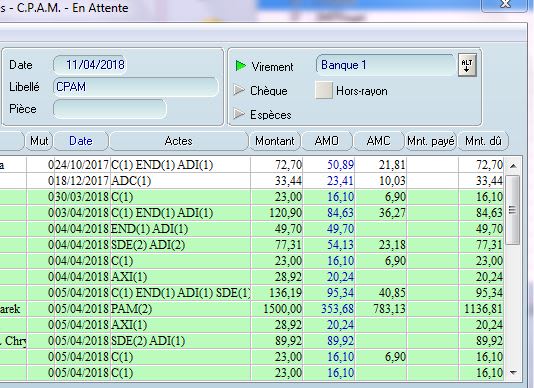This screenshot has height=388, width=534.
Task: Click the AMC value 783,13
Action: pos(389,309)
